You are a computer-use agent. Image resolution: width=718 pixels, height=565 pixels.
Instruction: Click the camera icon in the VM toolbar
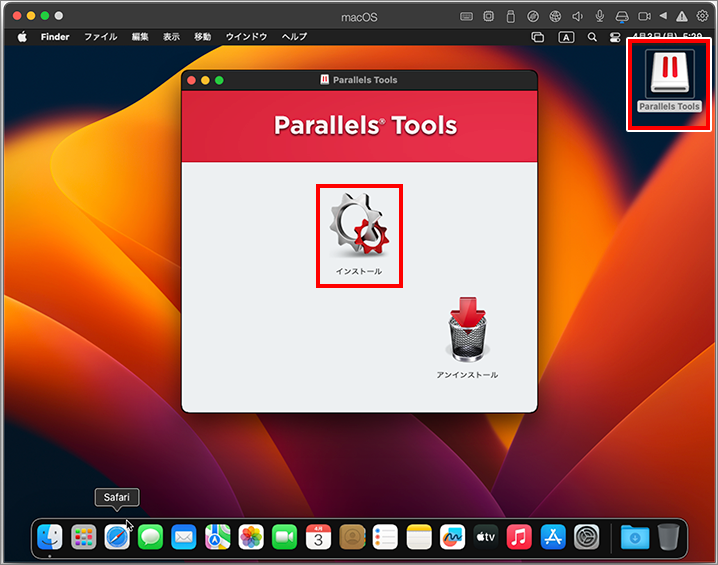tap(644, 16)
